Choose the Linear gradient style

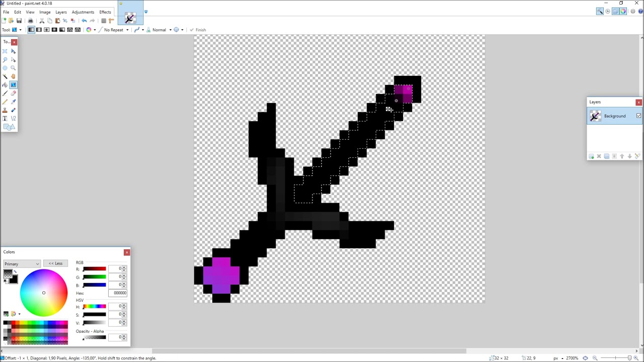coord(31,30)
